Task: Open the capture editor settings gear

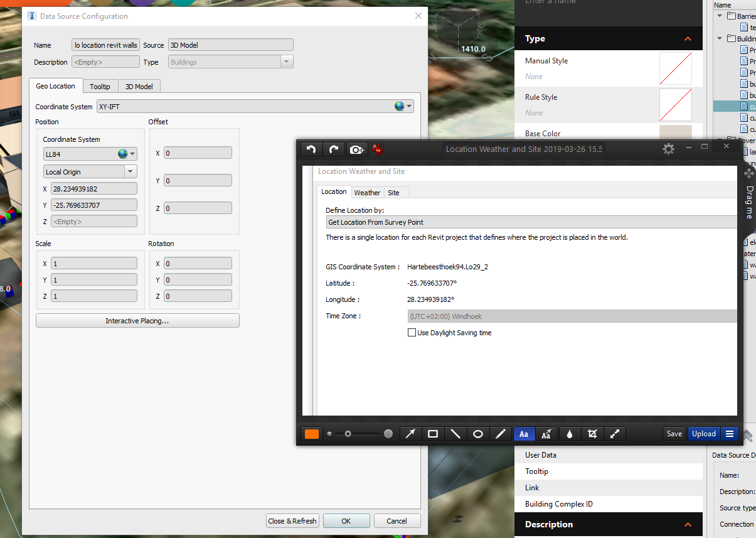Action: tap(669, 149)
